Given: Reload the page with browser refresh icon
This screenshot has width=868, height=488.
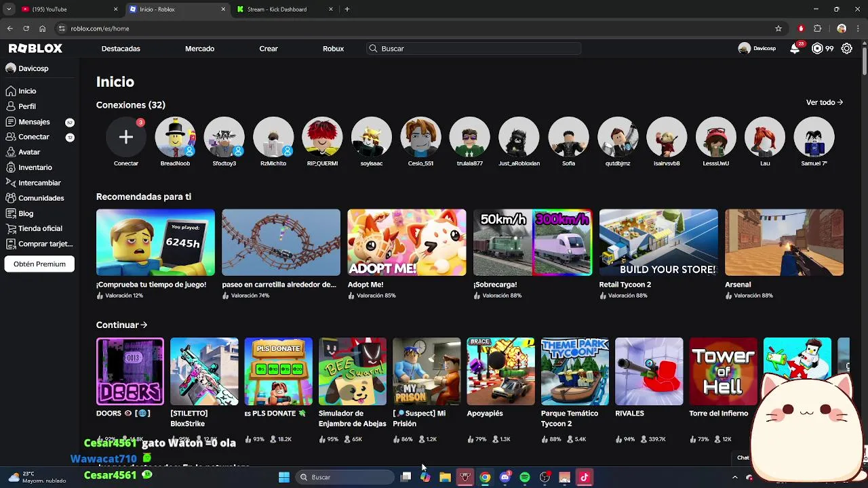Looking at the screenshot, I should click(26, 28).
